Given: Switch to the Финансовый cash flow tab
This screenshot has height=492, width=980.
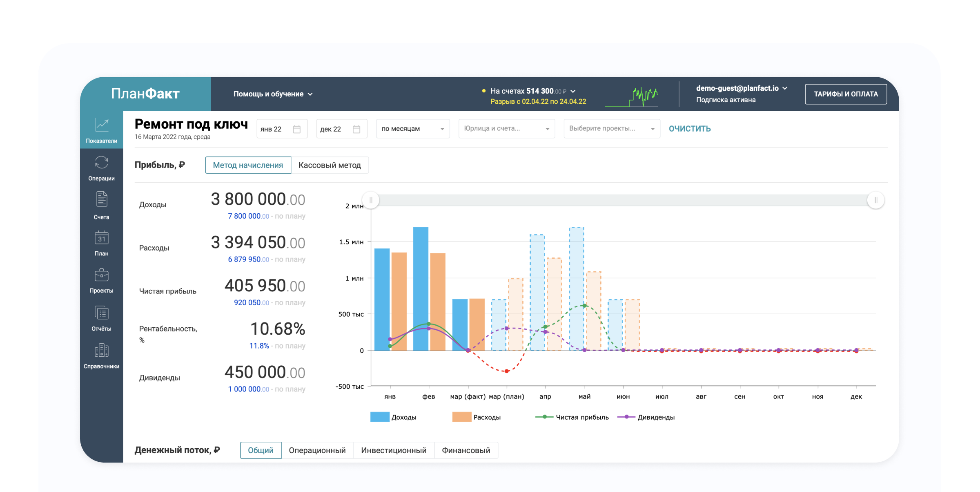Looking at the screenshot, I should (x=466, y=450).
